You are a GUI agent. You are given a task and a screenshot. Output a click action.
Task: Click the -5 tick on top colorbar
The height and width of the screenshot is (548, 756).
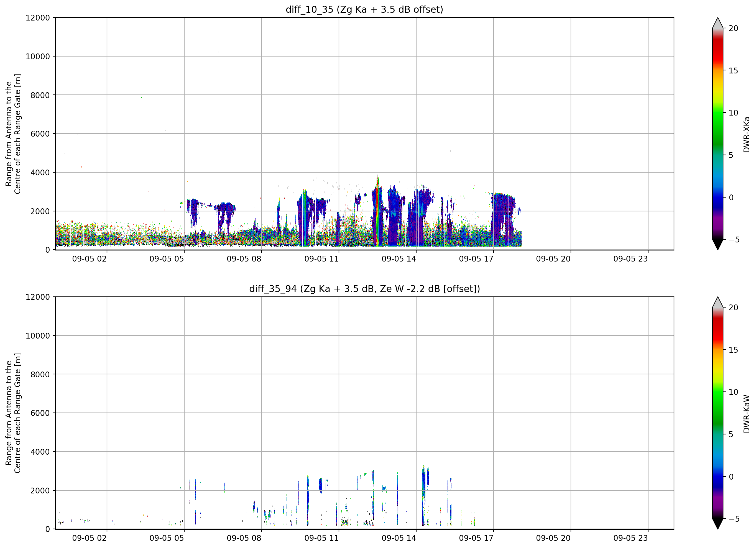[734, 240]
